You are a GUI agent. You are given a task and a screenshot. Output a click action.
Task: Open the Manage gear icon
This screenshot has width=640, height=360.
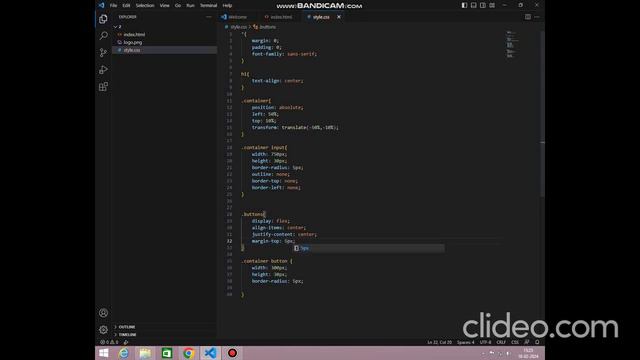(x=103, y=329)
